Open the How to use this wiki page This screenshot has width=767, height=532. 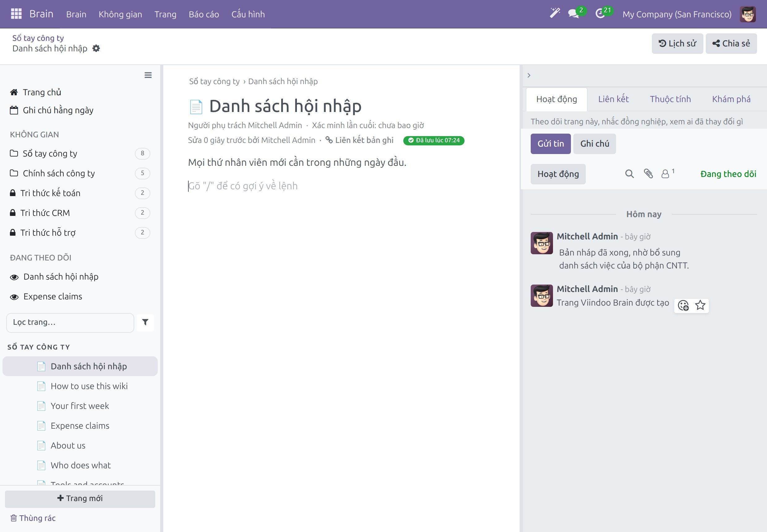pyautogui.click(x=80, y=386)
